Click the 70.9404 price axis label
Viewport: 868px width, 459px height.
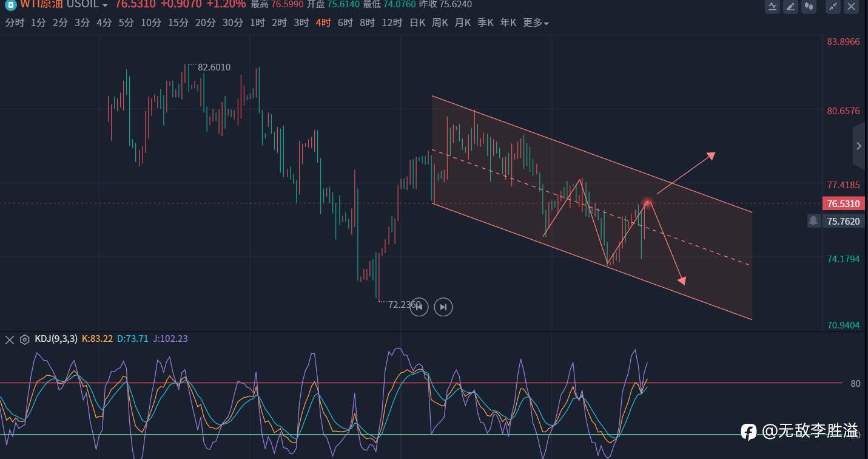point(843,325)
